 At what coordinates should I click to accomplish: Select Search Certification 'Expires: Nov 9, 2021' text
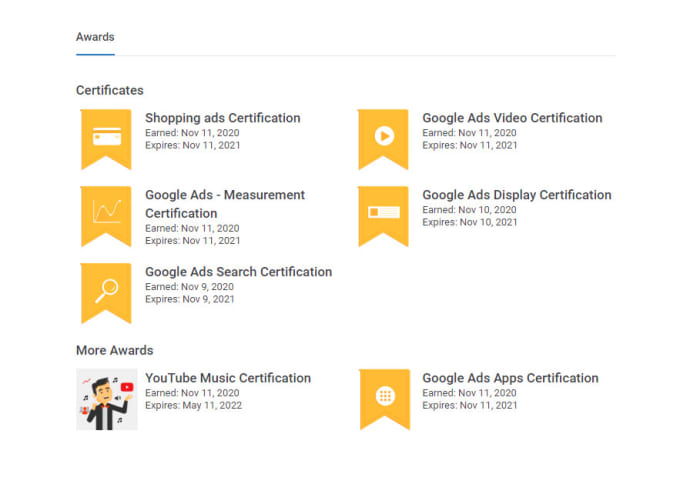click(190, 299)
